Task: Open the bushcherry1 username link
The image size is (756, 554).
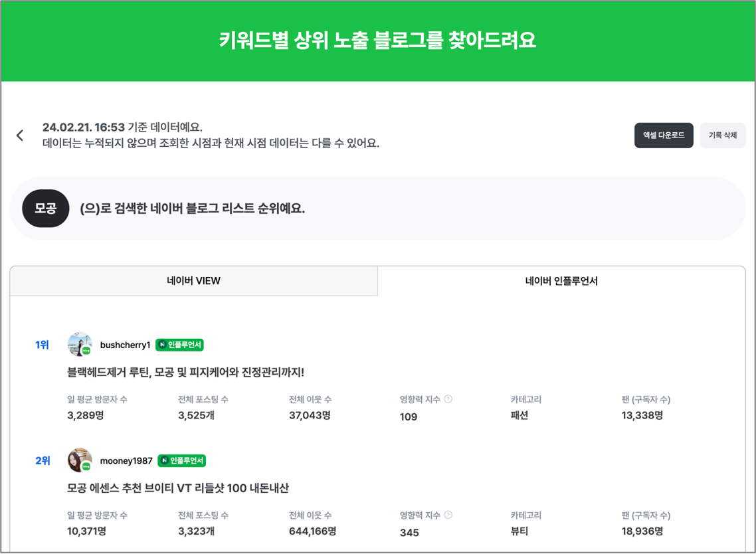Action: click(x=126, y=345)
